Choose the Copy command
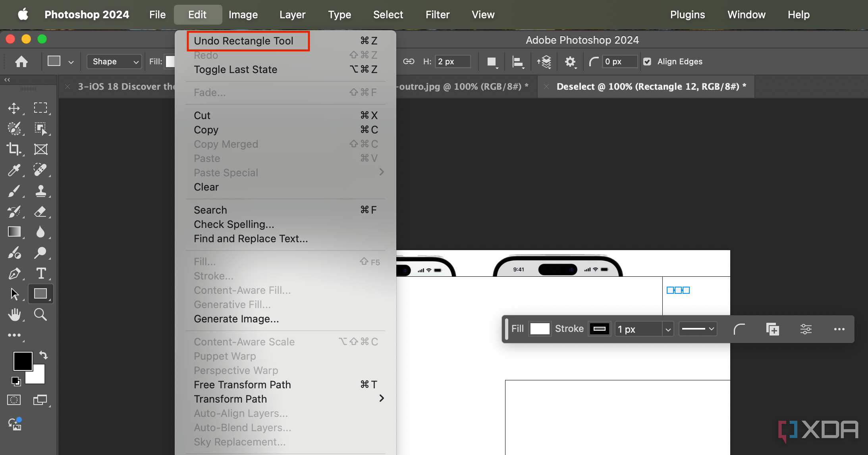The height and width of the screenshot is (455, 868). pyautogui.click(x=285, y=130)
